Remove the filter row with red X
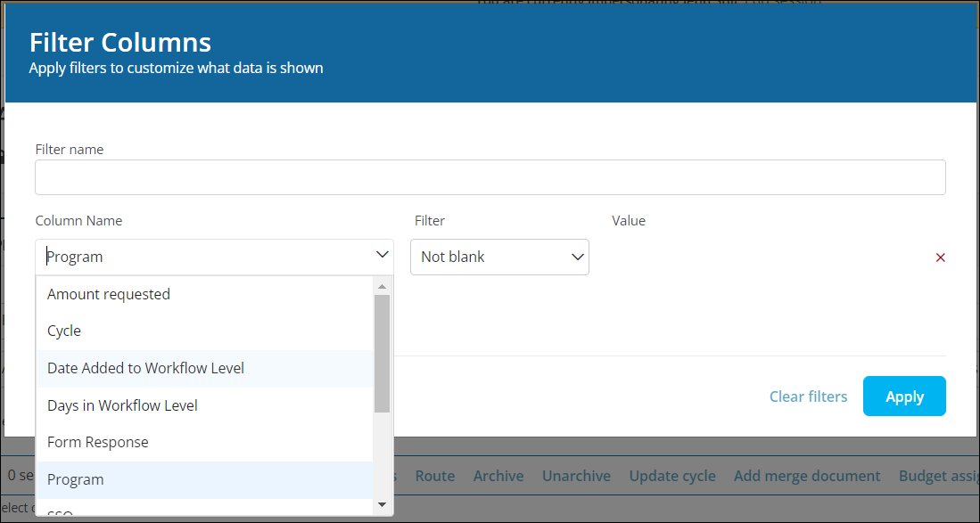 point(940,257)
